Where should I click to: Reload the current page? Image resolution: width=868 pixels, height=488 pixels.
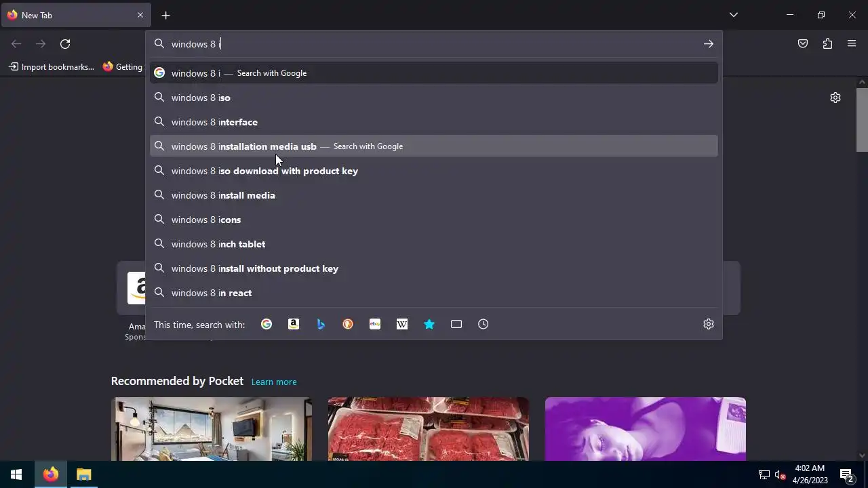65,44
